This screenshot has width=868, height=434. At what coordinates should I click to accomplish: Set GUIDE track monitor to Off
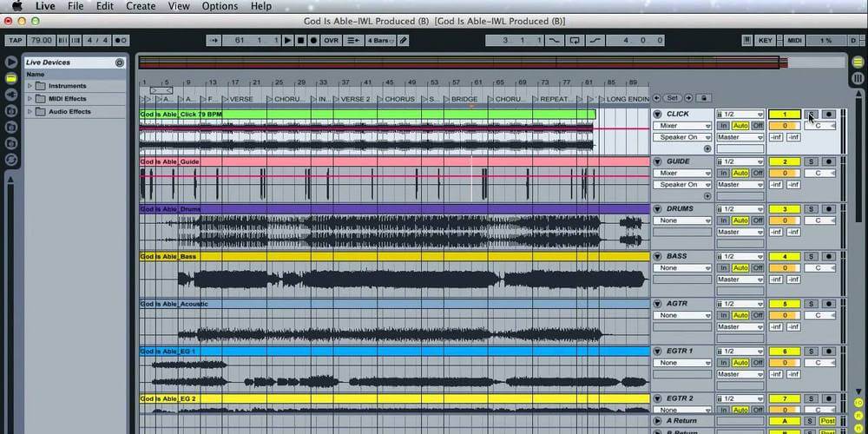tap(757, 174)
